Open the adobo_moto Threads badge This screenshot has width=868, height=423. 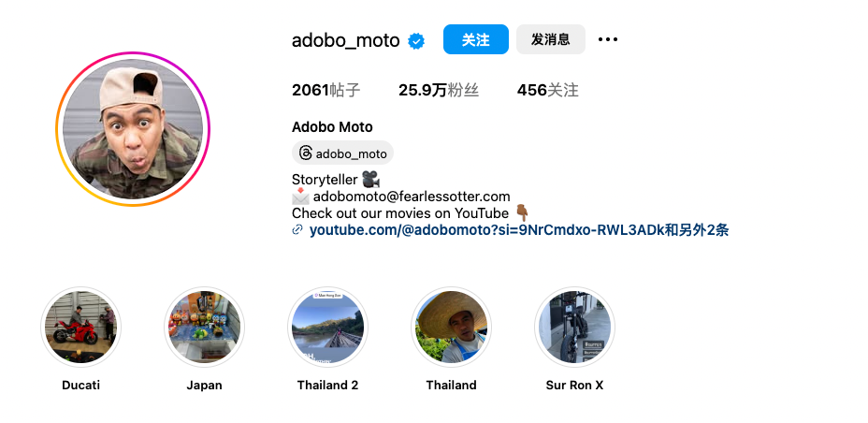click(342, 153)
